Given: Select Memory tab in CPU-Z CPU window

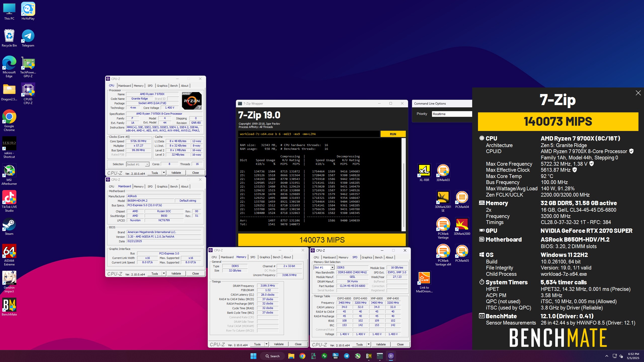Looking at the screenshot, I should 139,86.
